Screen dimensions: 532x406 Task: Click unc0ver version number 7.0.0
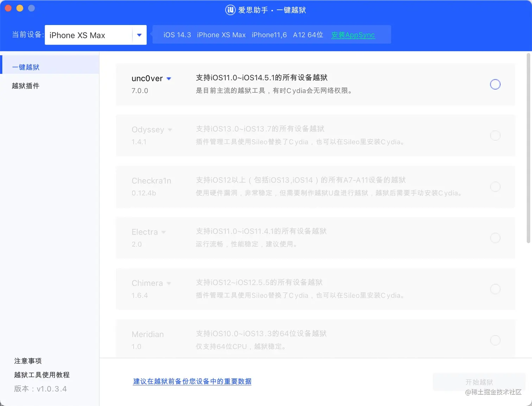(x=140, y=91)
